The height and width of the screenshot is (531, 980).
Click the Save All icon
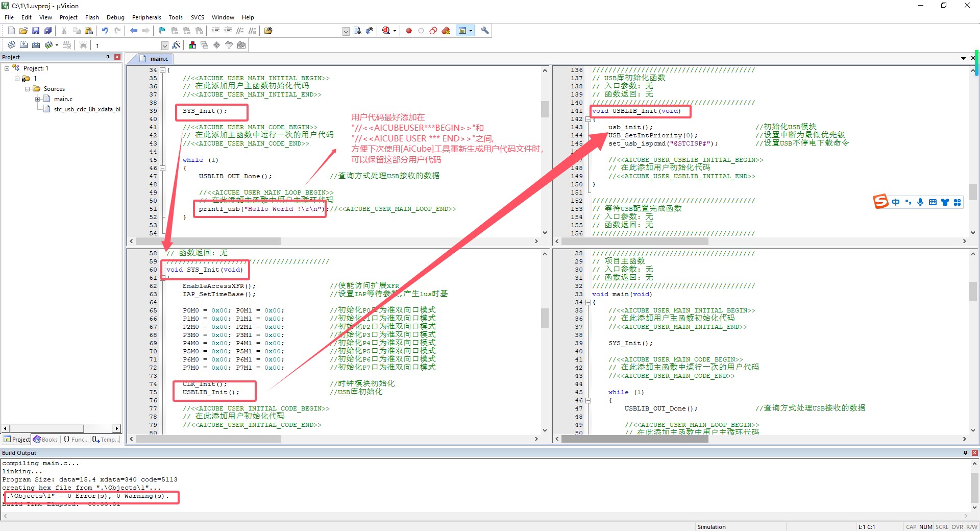tap(48, 31)
